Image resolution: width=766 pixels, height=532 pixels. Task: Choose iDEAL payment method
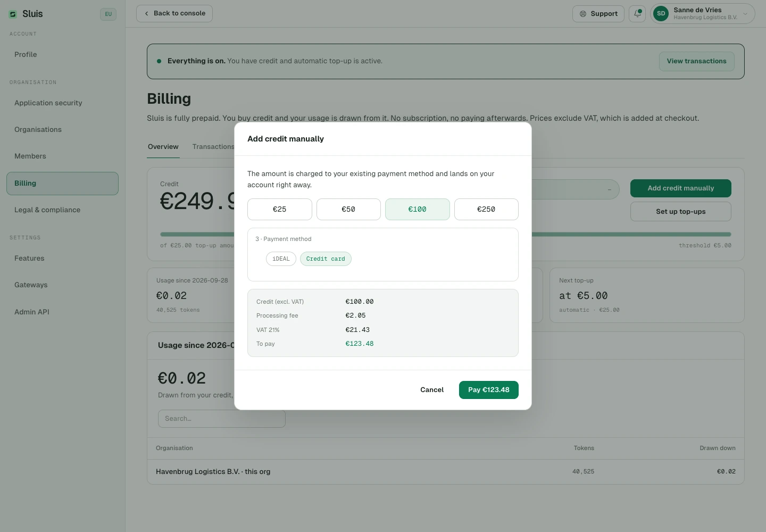(281, 259)
